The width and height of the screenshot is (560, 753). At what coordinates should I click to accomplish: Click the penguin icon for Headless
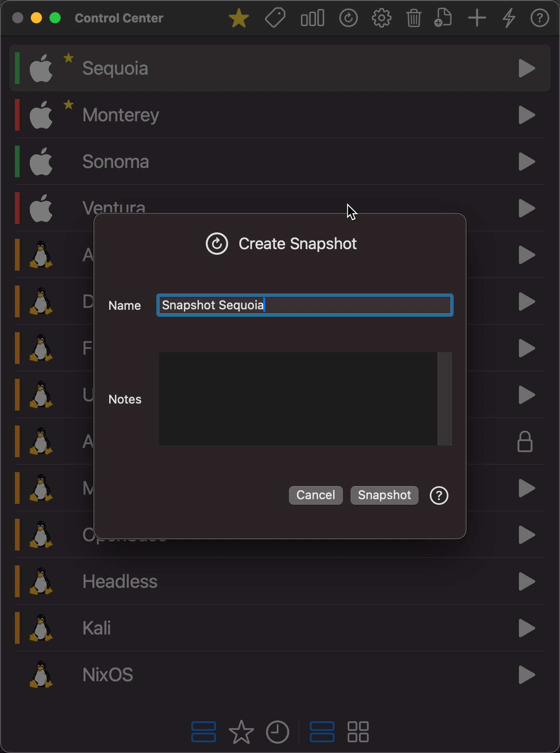click(41, 581)
